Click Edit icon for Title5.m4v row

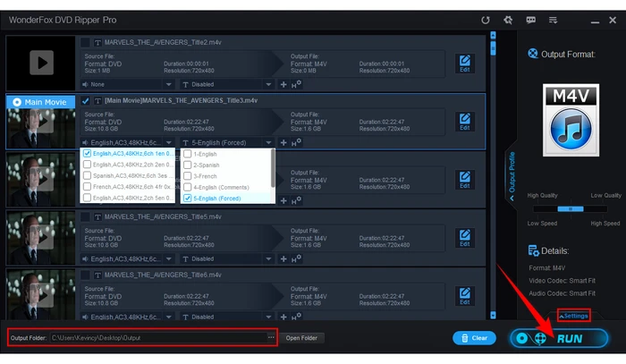click(465, 238)
